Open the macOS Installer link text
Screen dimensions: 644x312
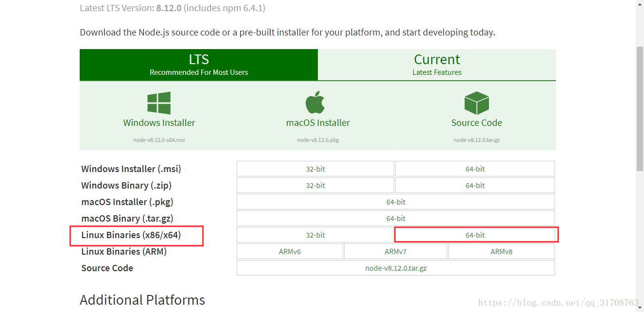(318, 123)
